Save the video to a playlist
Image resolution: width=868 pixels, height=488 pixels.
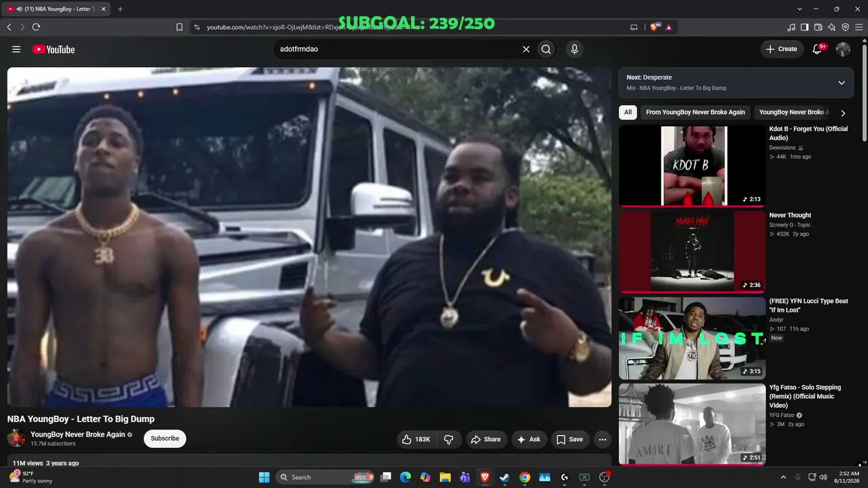(570, 439)
